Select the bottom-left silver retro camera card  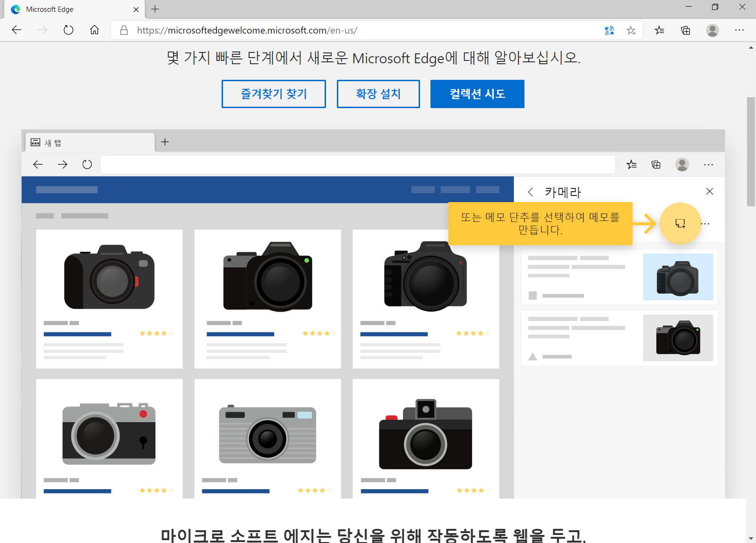[x=109, y=439]
